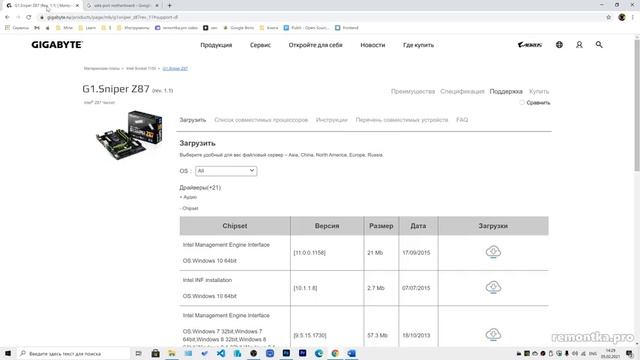Open the Преимущества product section
640x360 pixels.
[x=413, y=91]
